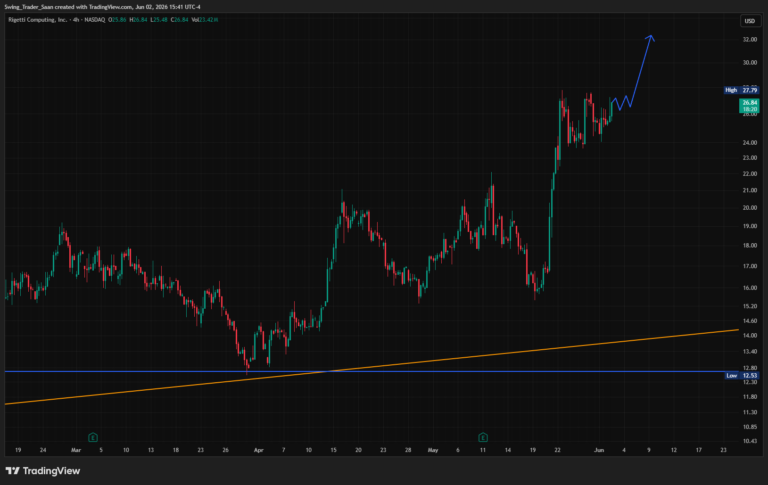This screenshot has width=768, height=485.
Task: Click the earnings E marker near May 11
Action: 483,437
